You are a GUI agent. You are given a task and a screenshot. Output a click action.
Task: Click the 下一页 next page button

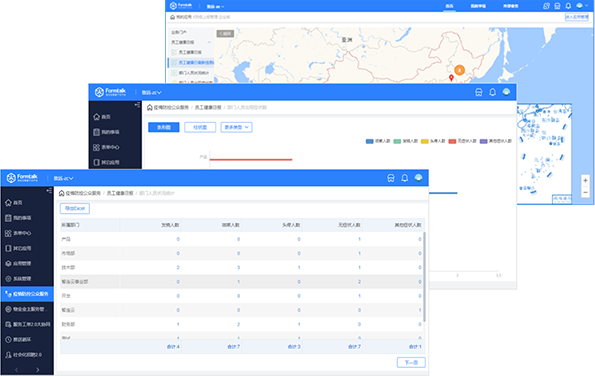pos(411,362)
